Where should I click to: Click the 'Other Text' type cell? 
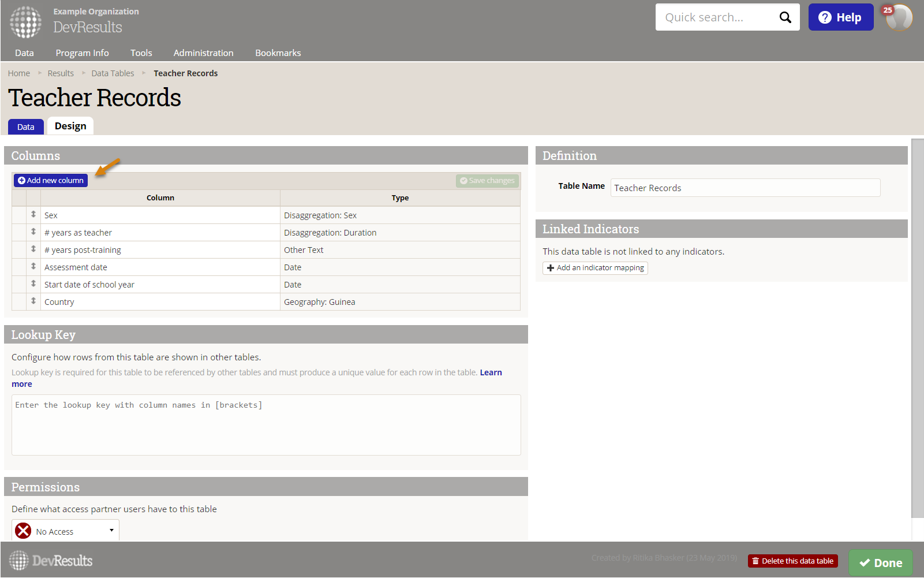[x=400, y=250]
